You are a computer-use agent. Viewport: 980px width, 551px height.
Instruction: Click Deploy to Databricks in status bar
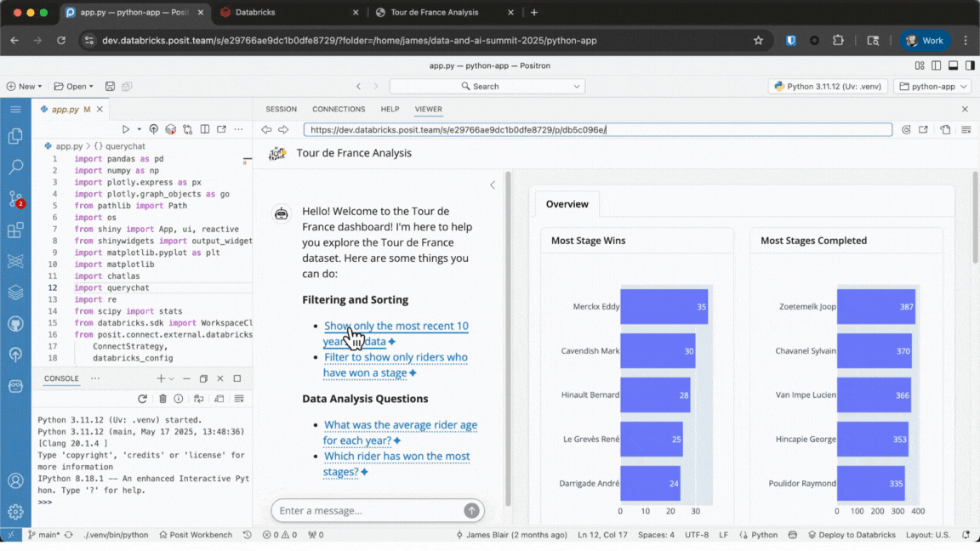pyautogui.click(x=858, y=535)
